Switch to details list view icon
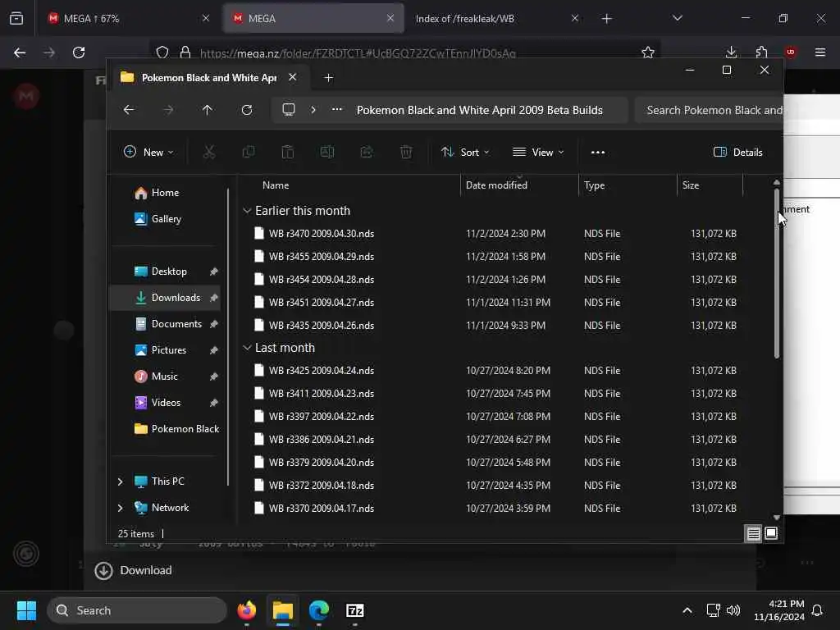Screen dimensions: 840x630 coord(753,533)
